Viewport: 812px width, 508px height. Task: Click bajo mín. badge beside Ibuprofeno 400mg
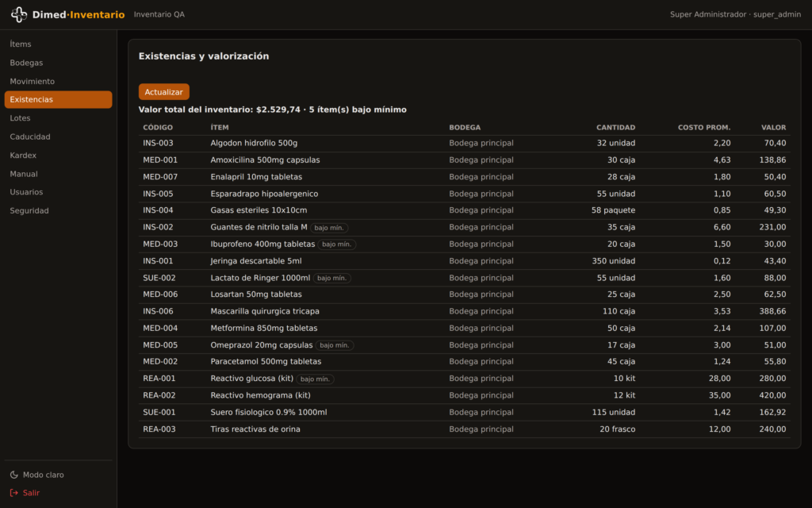336,244
